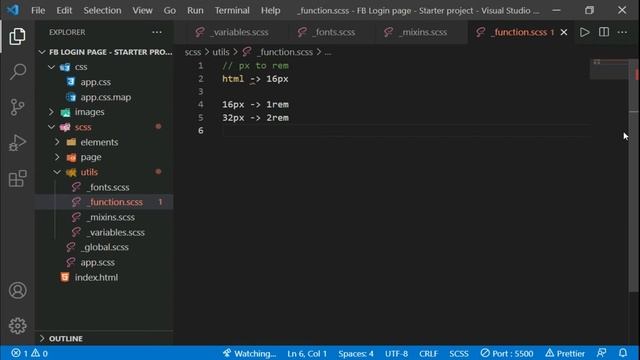Click the editor vertical scrollbar
This screenshot has width=640, height=360.
tap(634, 176)
